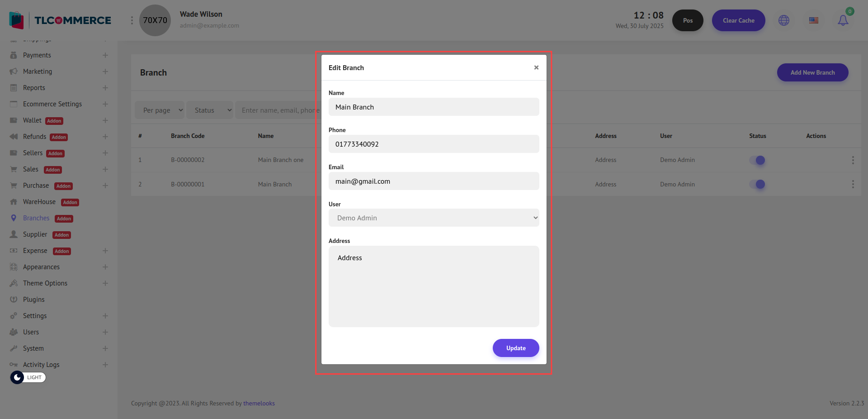
Task: Open the Per page dropdown
Action: (160, 110)
